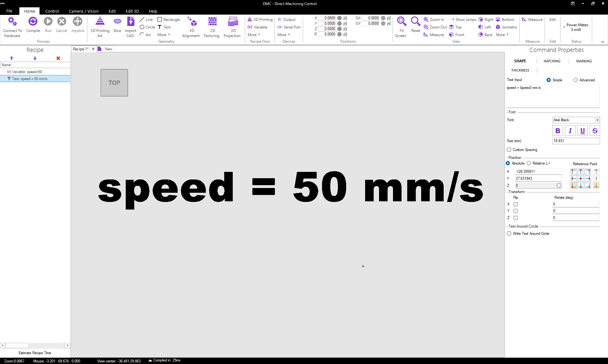Click Estimate Recipe Time button
This screenshot has height=364, width=608.
tap(35, 353)
